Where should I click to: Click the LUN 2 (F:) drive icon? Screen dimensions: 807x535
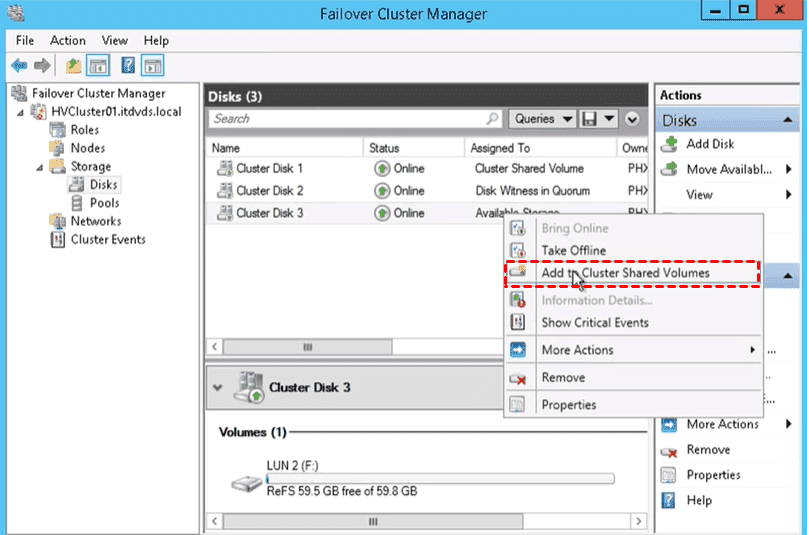247,483
